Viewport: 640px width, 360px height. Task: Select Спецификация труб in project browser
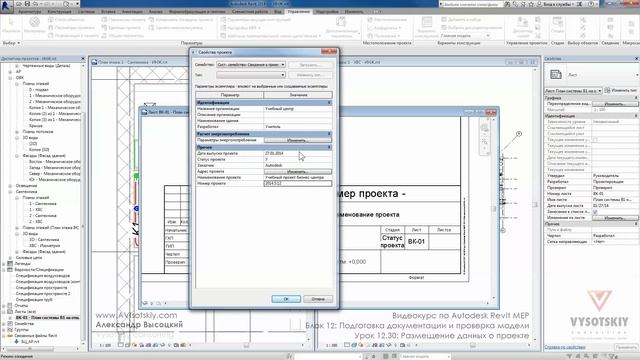click(x=34, y=300)
